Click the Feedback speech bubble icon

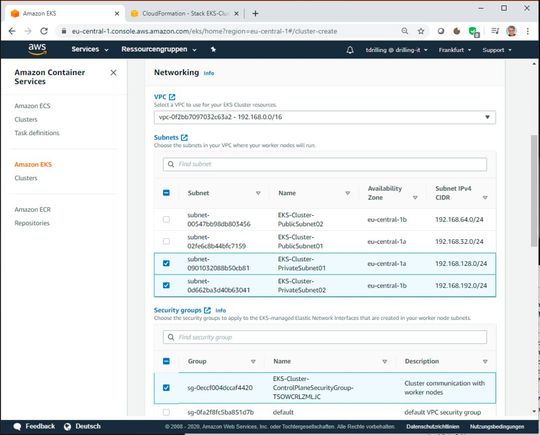[17, 426]
